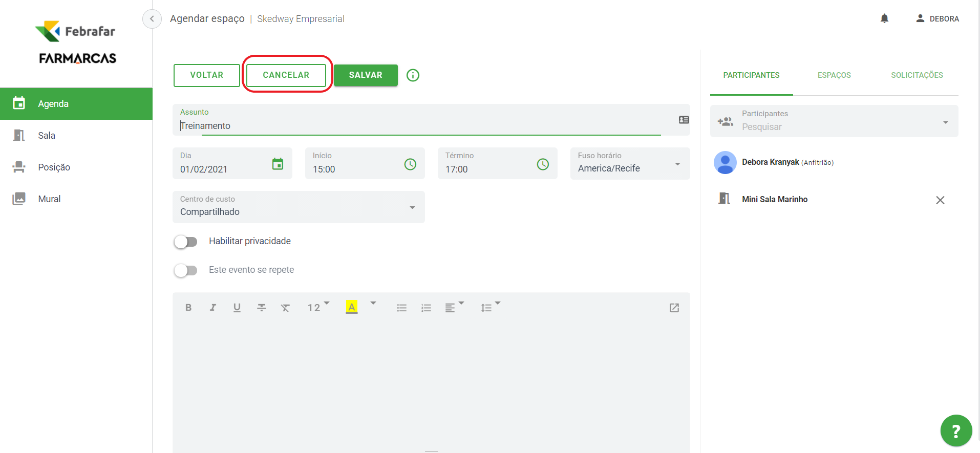
Task: Switch to the Espaços tab
Action: 834,75
